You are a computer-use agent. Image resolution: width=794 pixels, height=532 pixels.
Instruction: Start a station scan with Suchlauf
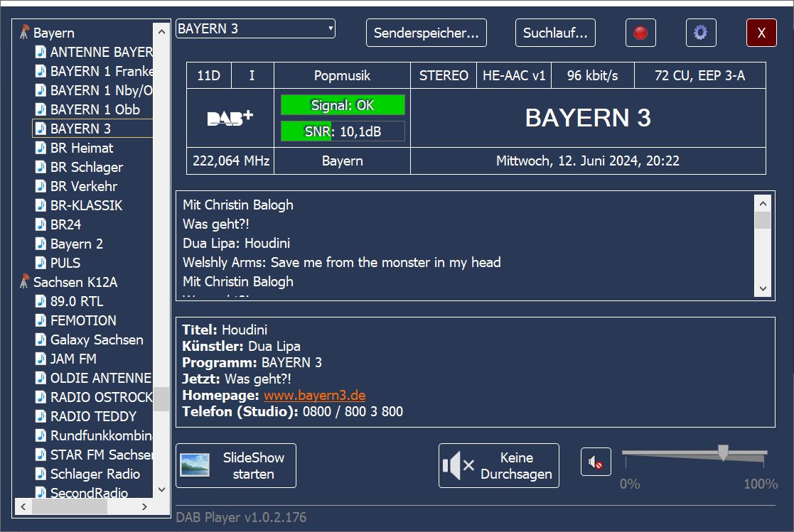pos(555,33)
